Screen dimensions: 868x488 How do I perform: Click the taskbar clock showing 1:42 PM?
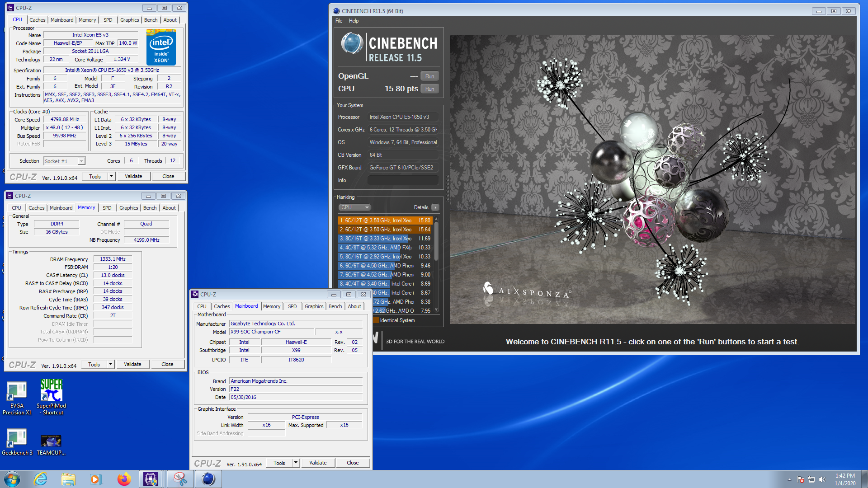click(x=844, y=479)
